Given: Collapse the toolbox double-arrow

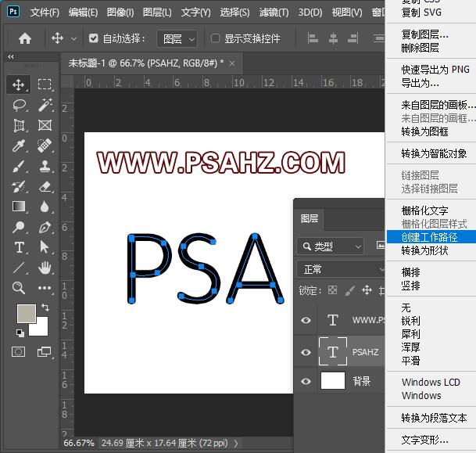Looking at the screenshot, I should (11, 56).
